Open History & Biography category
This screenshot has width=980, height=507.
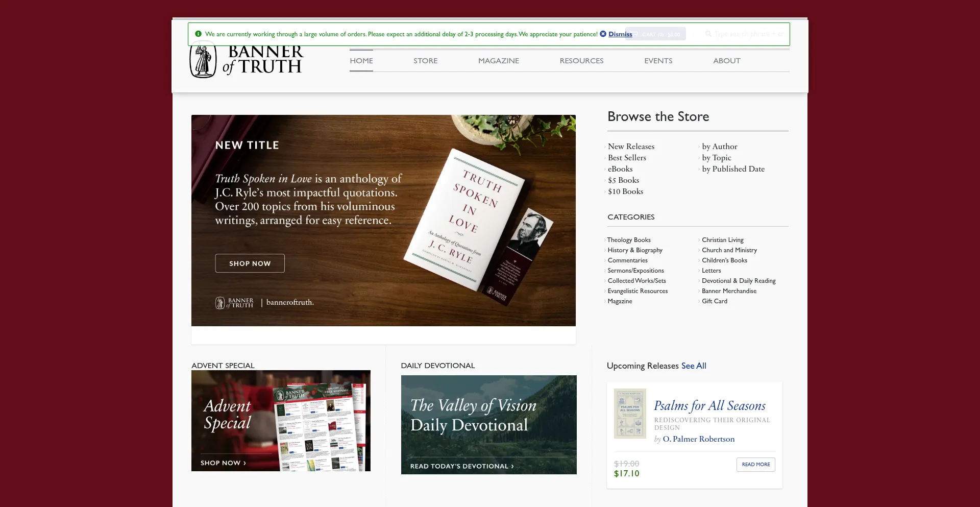pyautogui.click(x=635, y=250)
